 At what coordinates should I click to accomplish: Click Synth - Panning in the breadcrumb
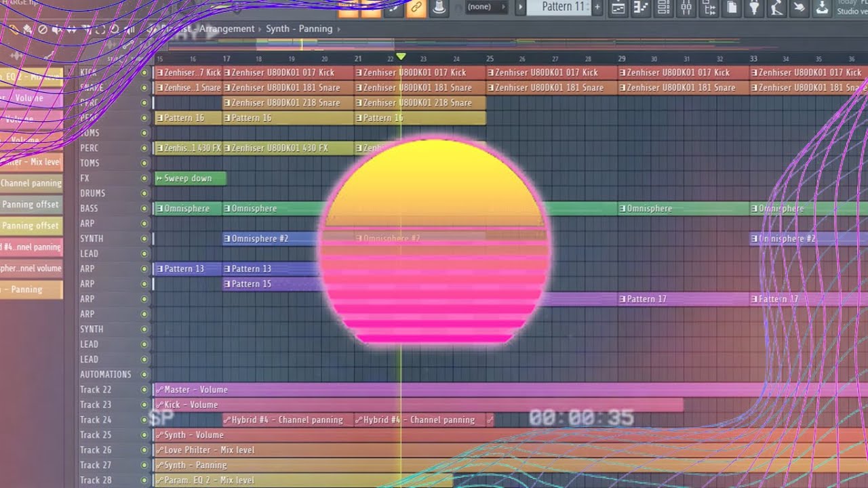tap(299, 29)
